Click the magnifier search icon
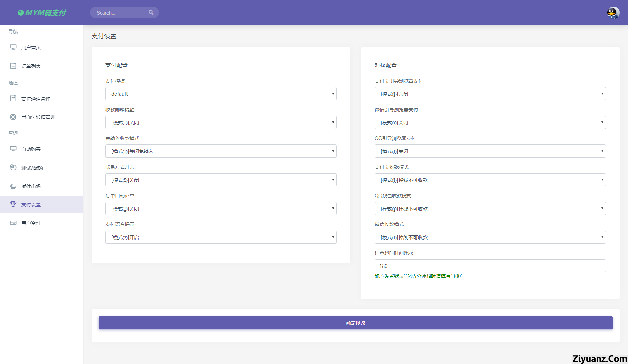Viewport: 628px width, 364px height. point(151,12)
